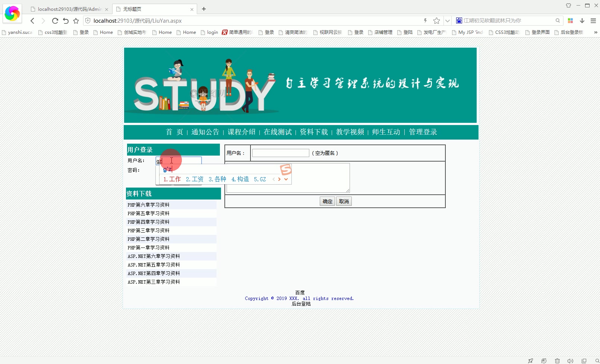Open new tab with plus button
Image resolution: width=600 pixels, height=364 pixels.
(x=204, y=9)
